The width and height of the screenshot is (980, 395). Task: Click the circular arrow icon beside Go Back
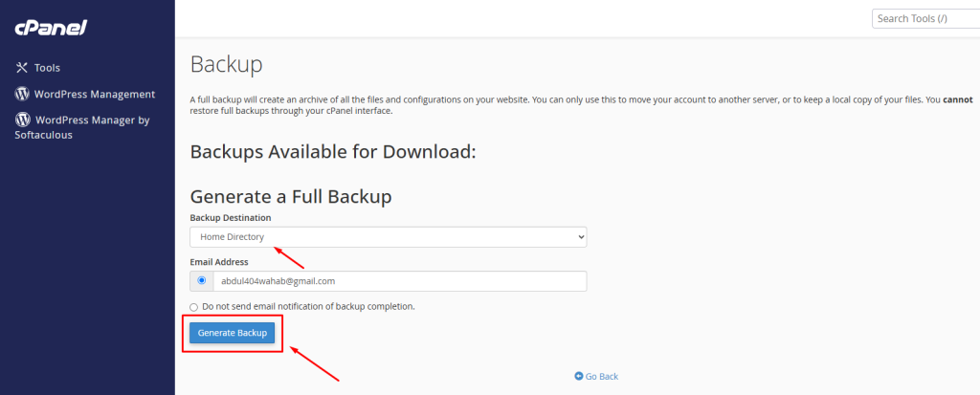pyautogui.click(x=579, y=376)
